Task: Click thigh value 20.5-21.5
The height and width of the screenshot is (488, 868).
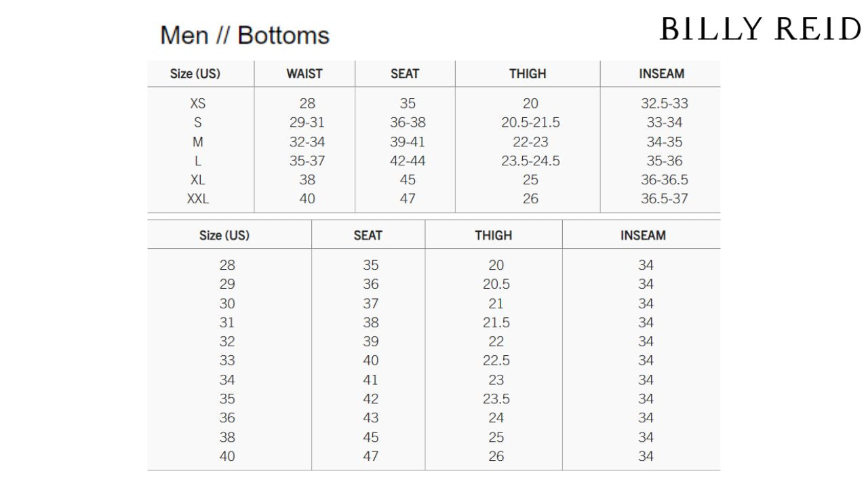Action: [530, 123]
